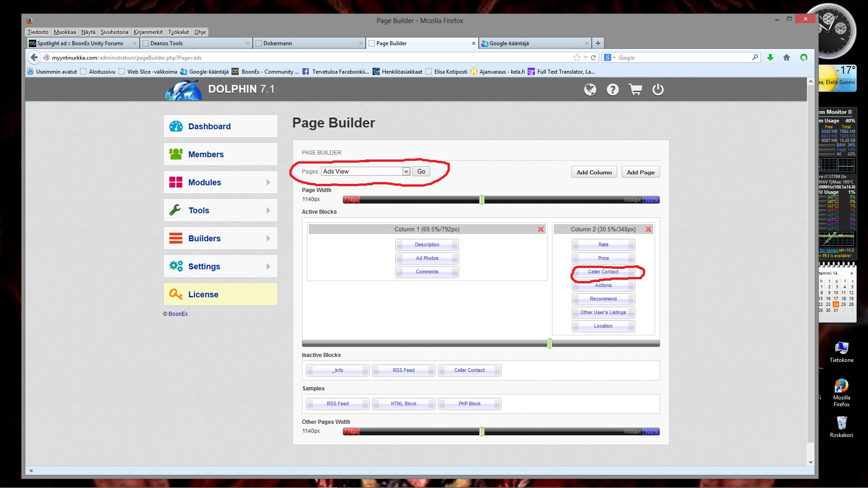
Task: Open Firefox downloads green arrow icon
Action: click(770, 57)
